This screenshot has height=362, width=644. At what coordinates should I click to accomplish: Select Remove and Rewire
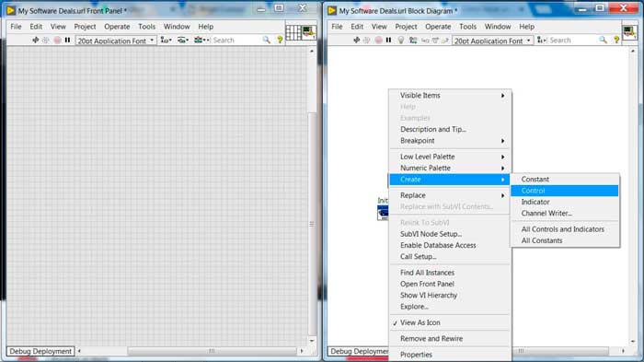click(x=450, y=339)
